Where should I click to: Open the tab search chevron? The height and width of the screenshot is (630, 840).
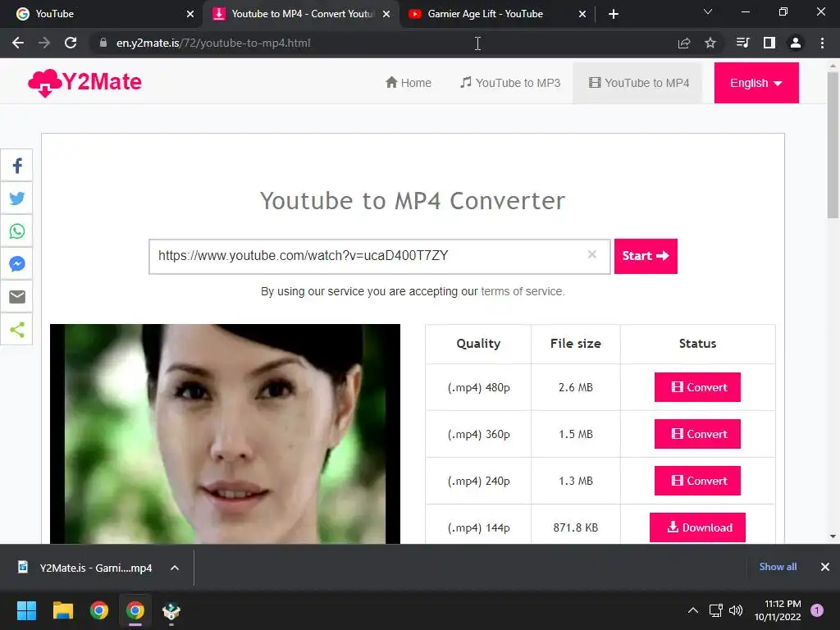[x=708, y=11]
